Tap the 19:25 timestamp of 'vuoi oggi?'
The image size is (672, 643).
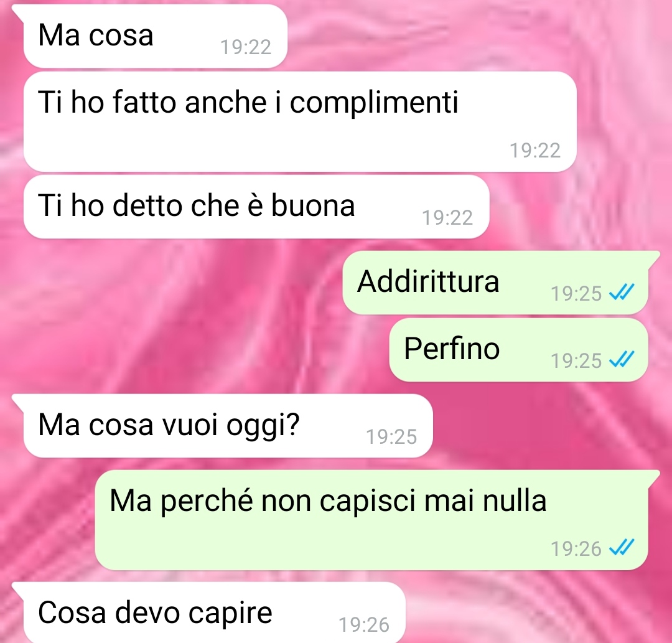coord(391,437)
